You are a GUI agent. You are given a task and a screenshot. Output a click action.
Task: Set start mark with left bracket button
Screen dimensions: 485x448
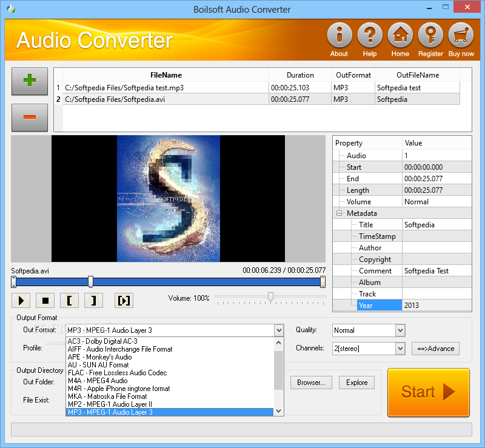point(69,301)
